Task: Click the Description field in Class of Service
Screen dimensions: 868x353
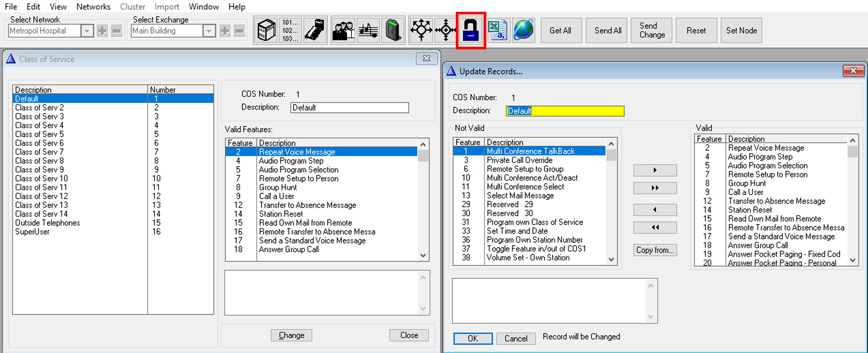Action: [x=350, y=107]
